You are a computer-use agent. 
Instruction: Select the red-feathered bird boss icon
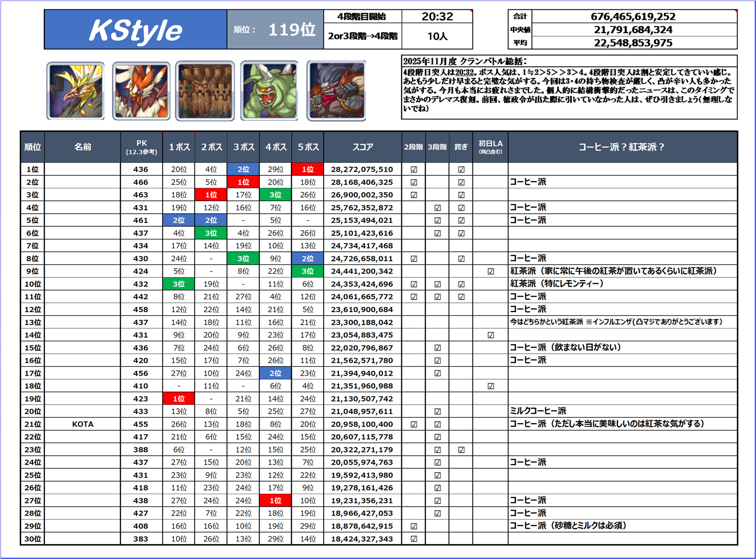point(141,91)
